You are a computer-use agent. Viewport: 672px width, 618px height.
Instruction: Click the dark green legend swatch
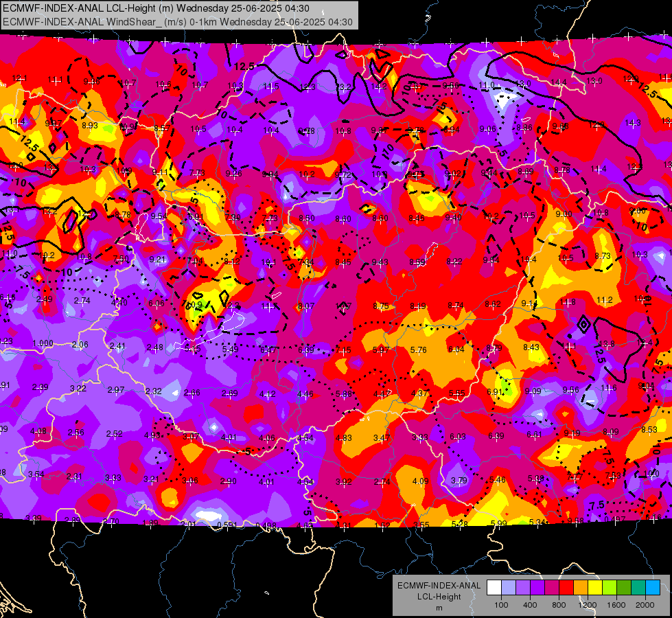pyautogui.click(x=623, y=588)
